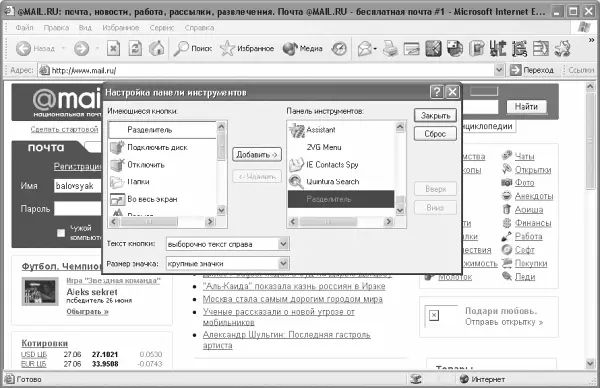The width and height of the screenshot is (600, 388).
Task: Open the Открытки link
Action: click(533, 170)
